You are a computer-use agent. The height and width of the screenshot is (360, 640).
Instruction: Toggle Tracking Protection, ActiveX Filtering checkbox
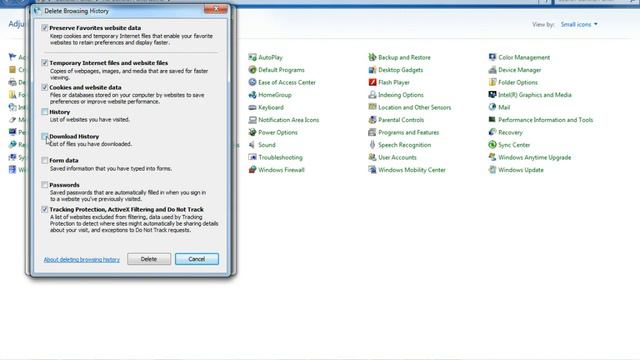pos(44,209)
